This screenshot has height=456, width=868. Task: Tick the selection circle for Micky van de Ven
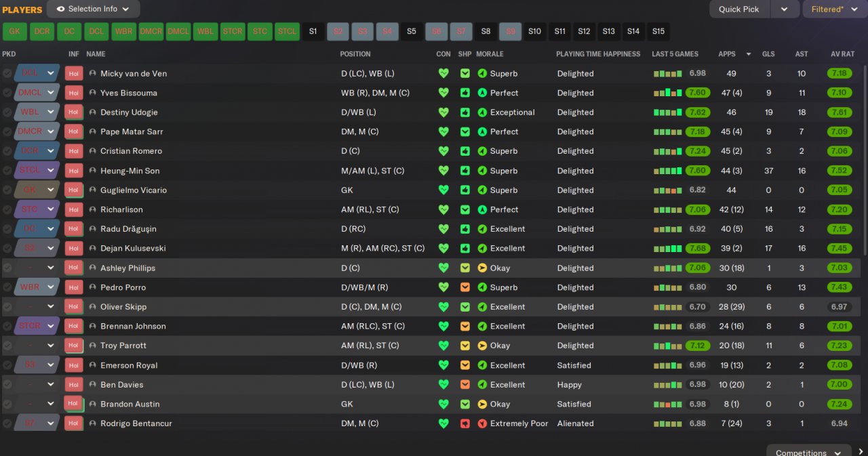point(7,73)
